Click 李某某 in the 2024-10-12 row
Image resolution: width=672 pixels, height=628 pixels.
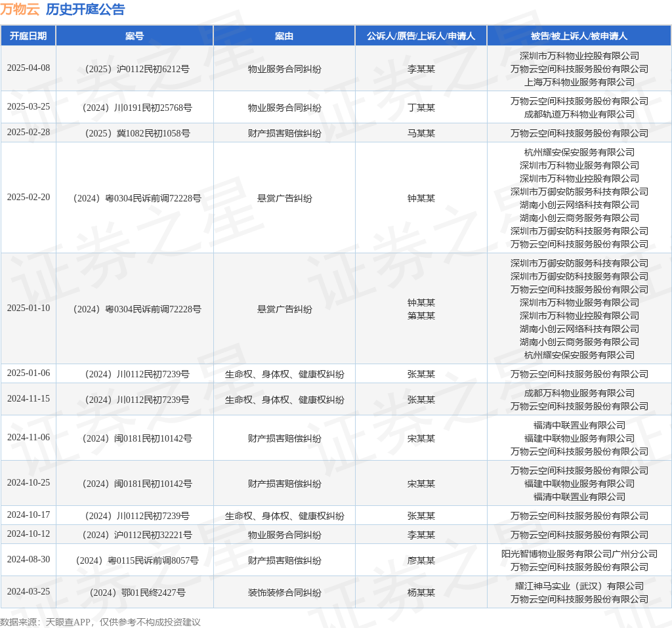[421, 535]
